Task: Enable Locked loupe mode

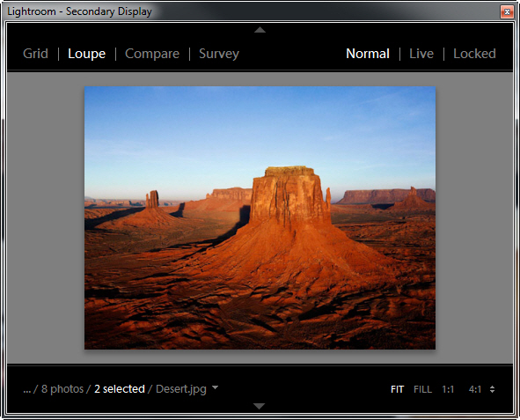Action: click(474, 54)
